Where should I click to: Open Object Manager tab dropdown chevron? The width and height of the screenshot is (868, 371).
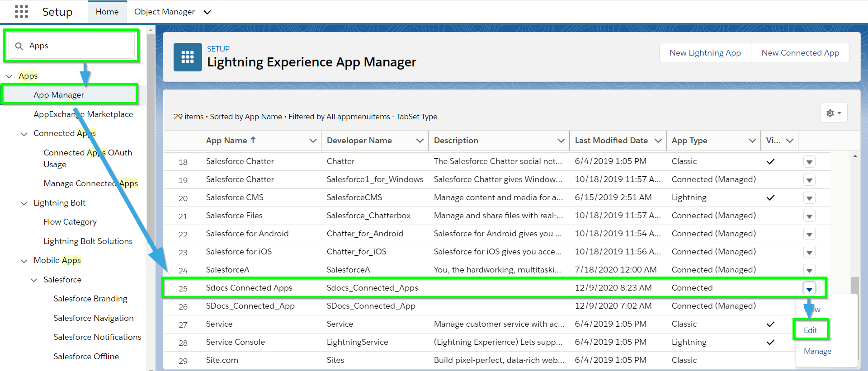(x=208, y=12)
